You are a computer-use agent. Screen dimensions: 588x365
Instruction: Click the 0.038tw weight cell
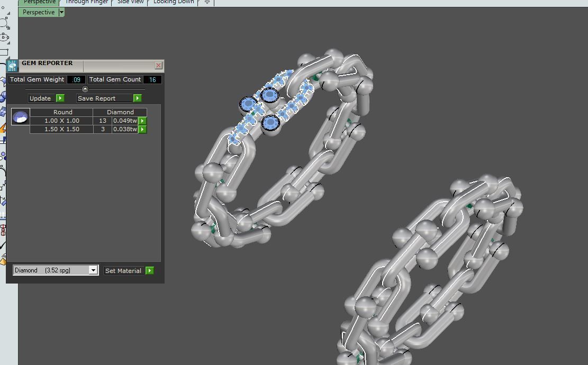[125, 129]
